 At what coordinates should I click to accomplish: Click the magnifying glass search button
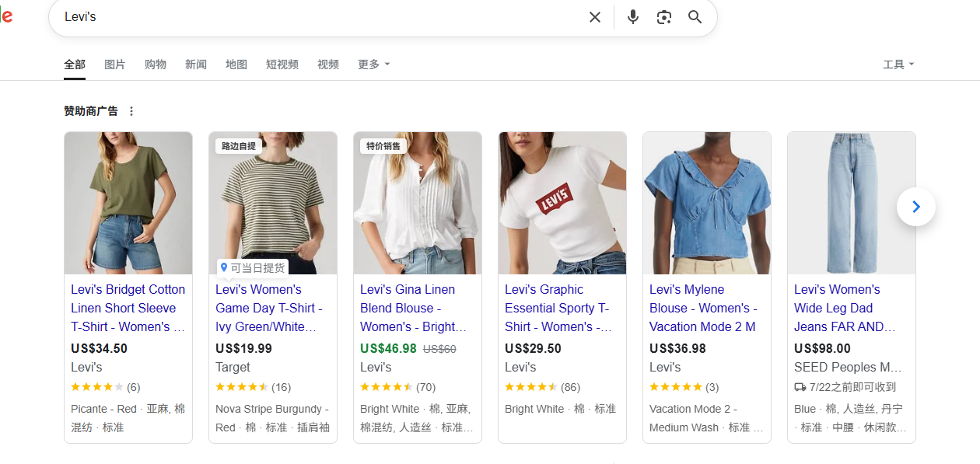click(695, 17)
